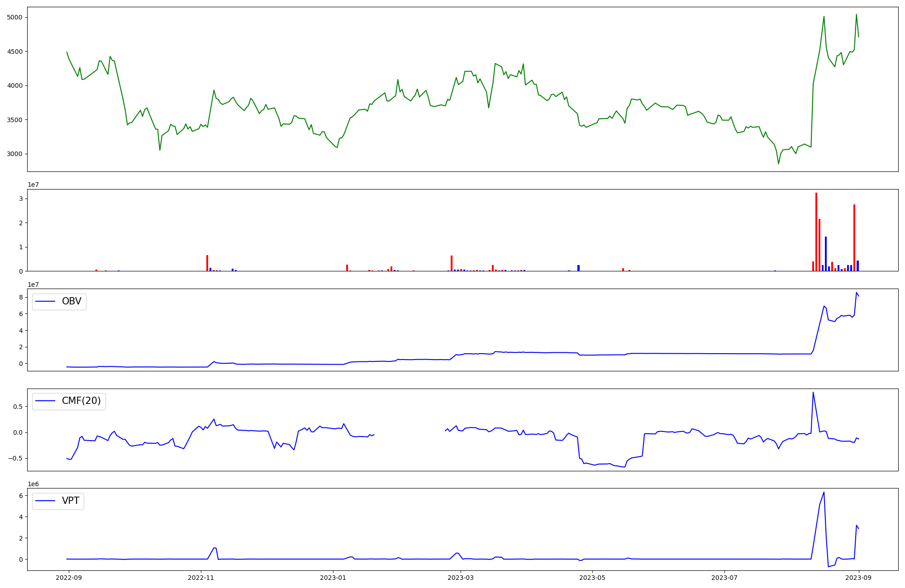Screen dimensions: 905x588
Task: Click the 5000 price axis tick label
Action: [15, 18]
